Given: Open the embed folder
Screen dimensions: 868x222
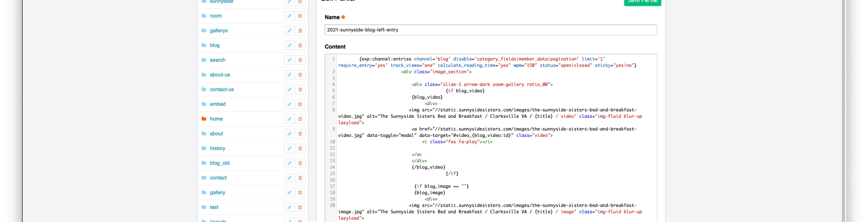Looking at the screenshot, I should [217, 104].
